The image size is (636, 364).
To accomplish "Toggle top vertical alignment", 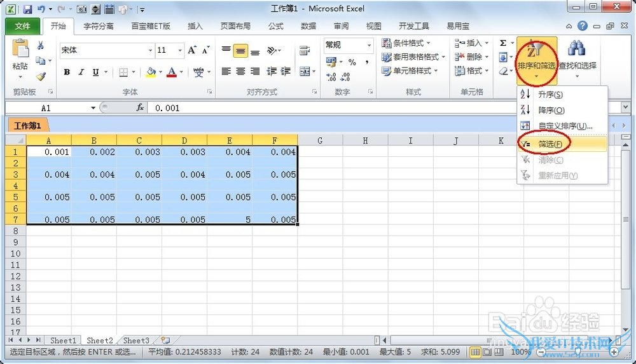I will [x=226, y=50].
